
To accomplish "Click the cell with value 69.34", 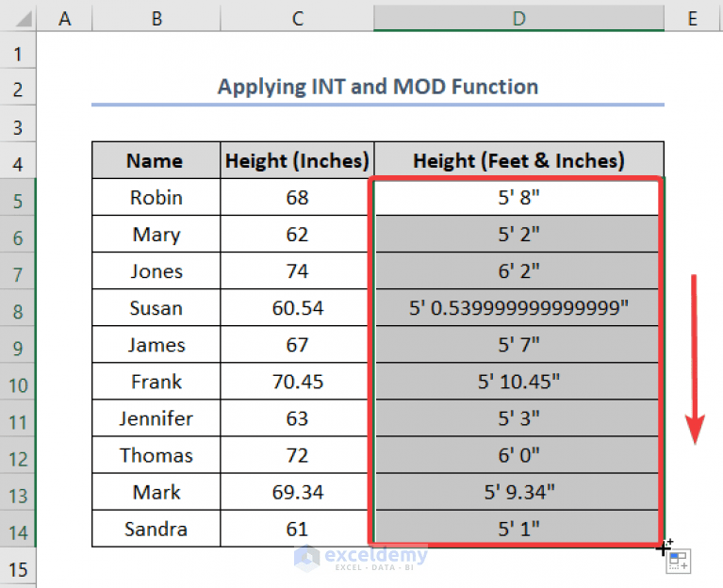I will click(x=298, y=492).
